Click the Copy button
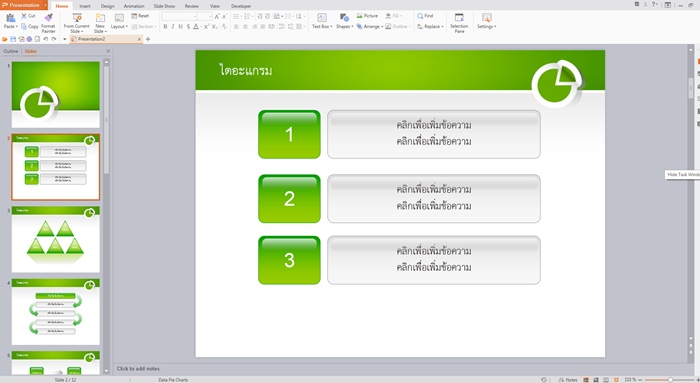 click(x=29, y=27)
